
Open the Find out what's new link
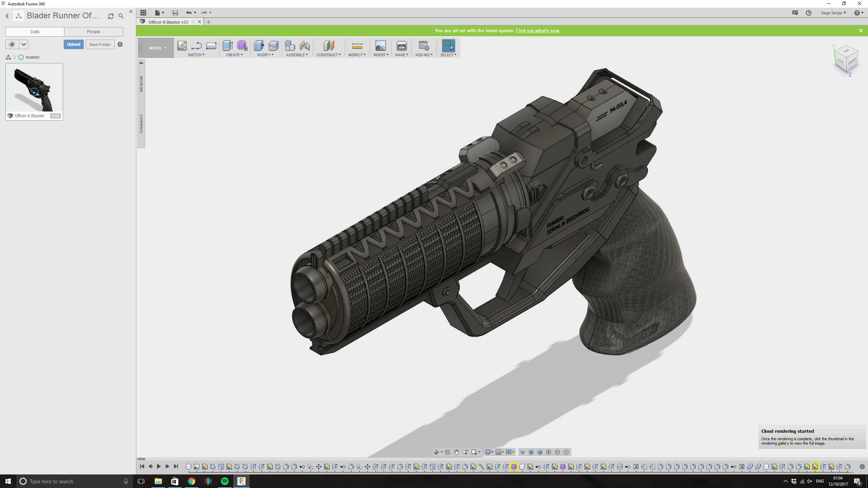[x=538, y=30]
